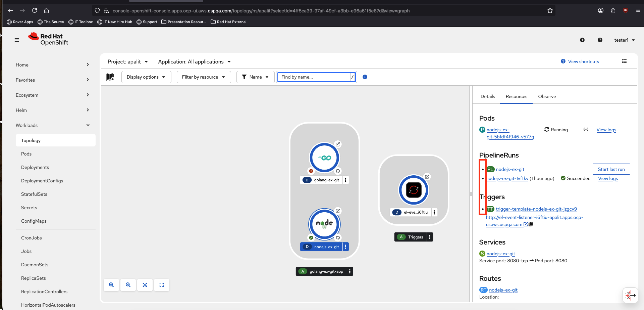Switch to the Observe tab
Viewport: 644px width, 310px height.
click(x=547, y=96)
